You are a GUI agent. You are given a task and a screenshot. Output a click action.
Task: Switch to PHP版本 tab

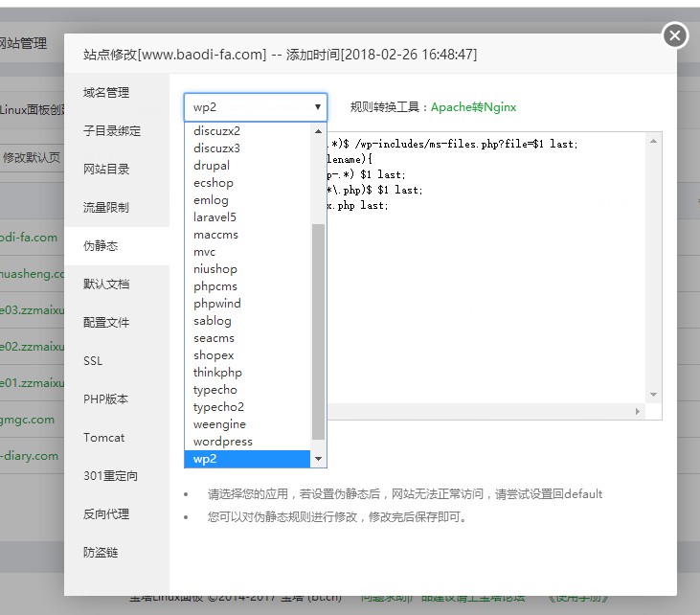pyautogui.click(x=105, y=399)
